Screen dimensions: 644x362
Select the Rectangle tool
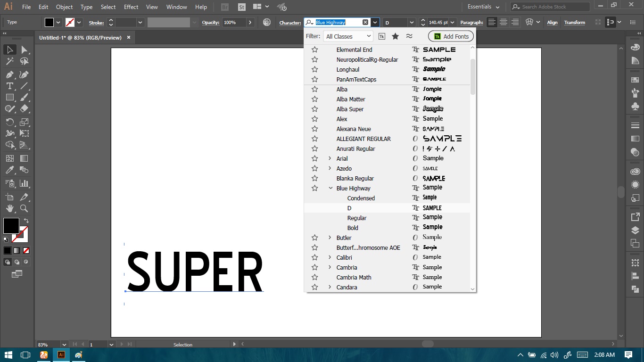tap(9, 97)
